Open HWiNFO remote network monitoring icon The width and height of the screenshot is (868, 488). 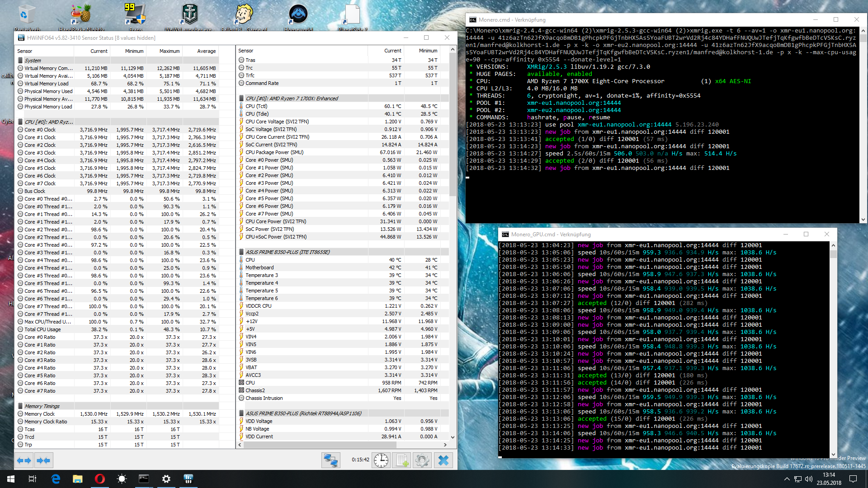[x=330, y=460]
